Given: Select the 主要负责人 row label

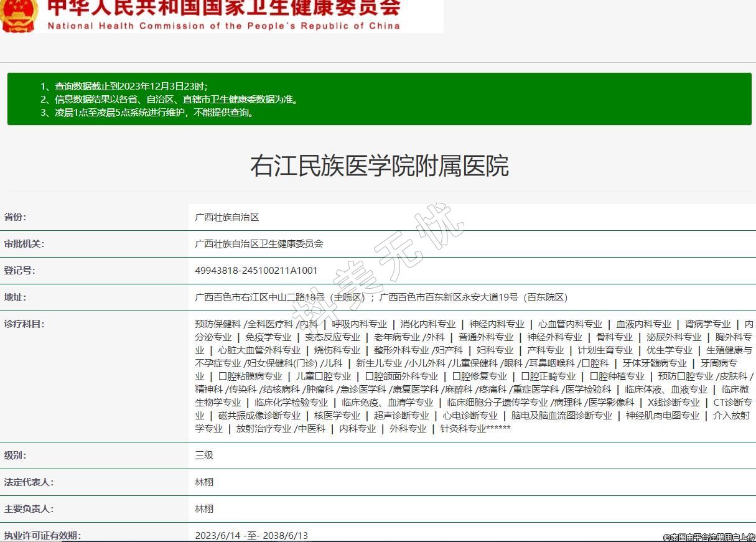Looking at the screenshot, I should pyautogui.click(x=29, y=509).
